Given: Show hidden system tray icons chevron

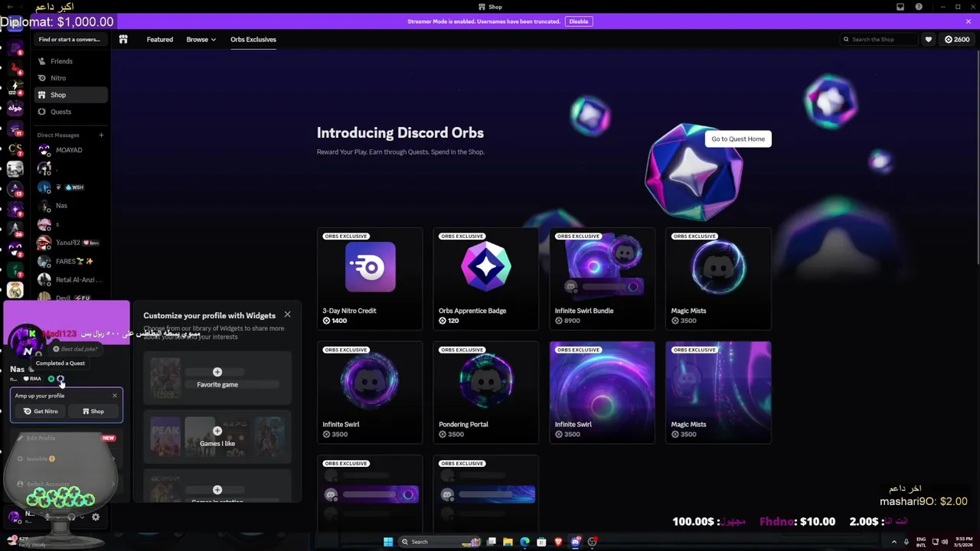Looking at the screenshot, I should [893, 542].
